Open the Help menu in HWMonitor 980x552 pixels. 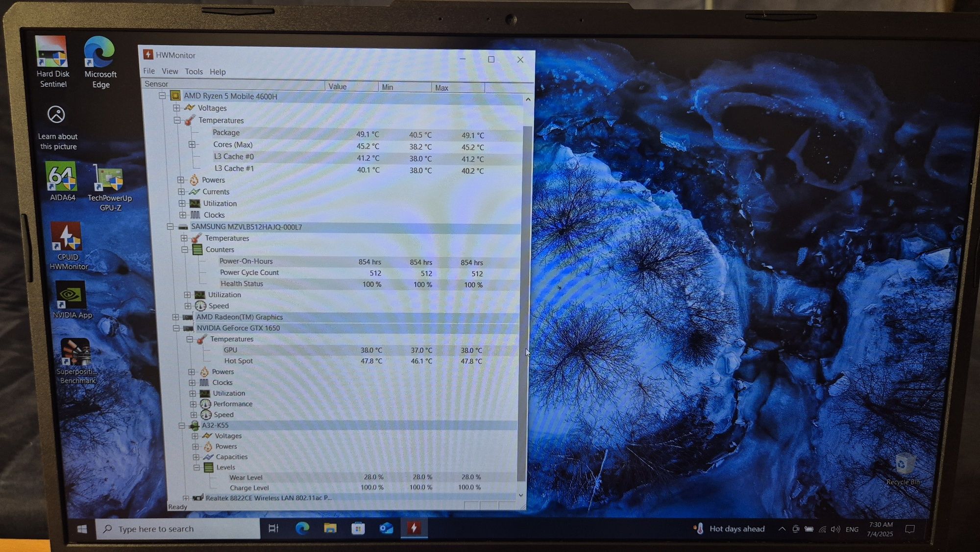point(218,72)
